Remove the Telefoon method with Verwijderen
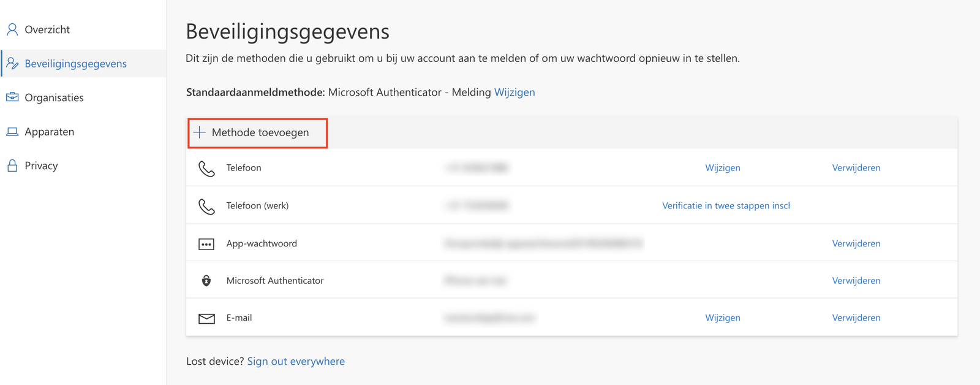Screen dimensions: 980x385 pos(856,168)
